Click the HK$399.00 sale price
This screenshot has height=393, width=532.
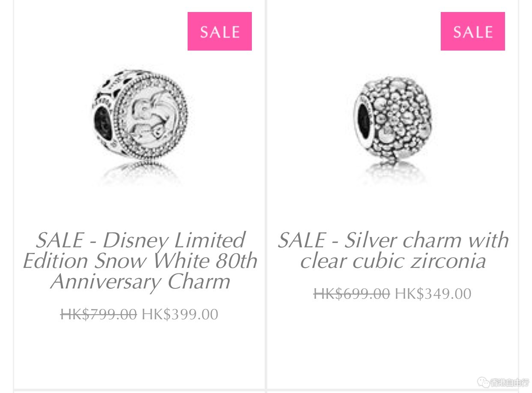pyautogui.click(x=180, y=314)
